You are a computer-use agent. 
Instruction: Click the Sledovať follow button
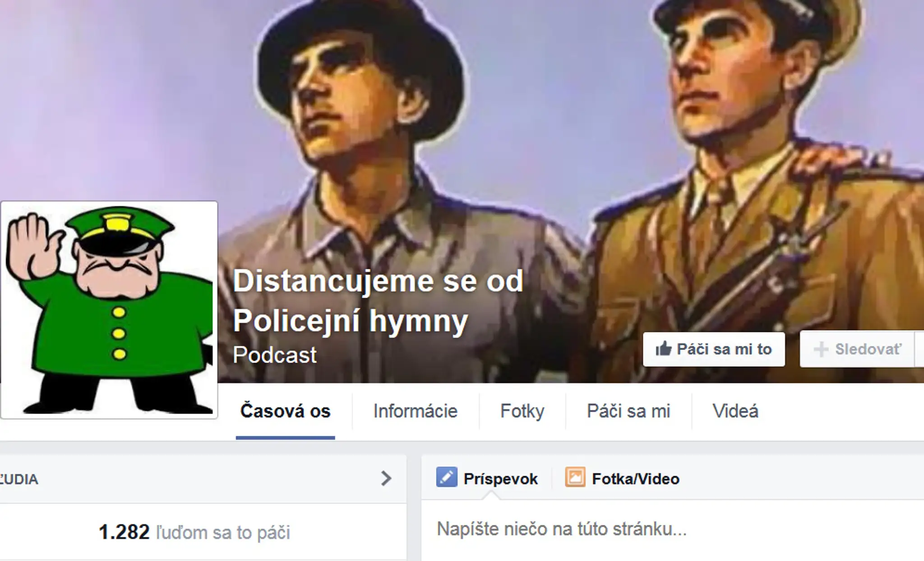coord(857,349)
